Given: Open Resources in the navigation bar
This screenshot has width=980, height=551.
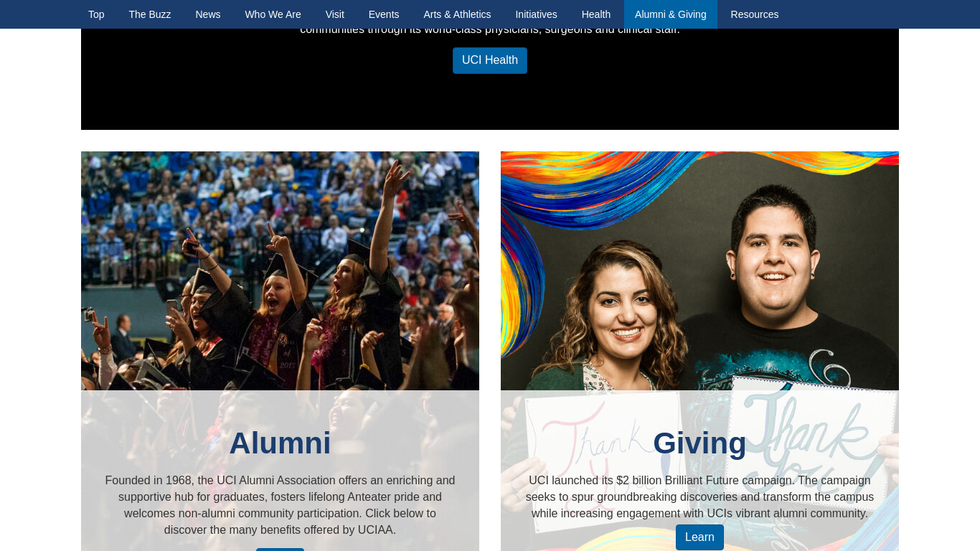Looking at the screenshot, I should (755, 14).
